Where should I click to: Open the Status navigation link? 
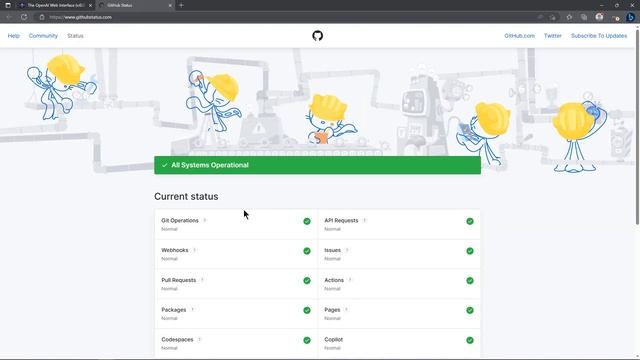(75, 36)
